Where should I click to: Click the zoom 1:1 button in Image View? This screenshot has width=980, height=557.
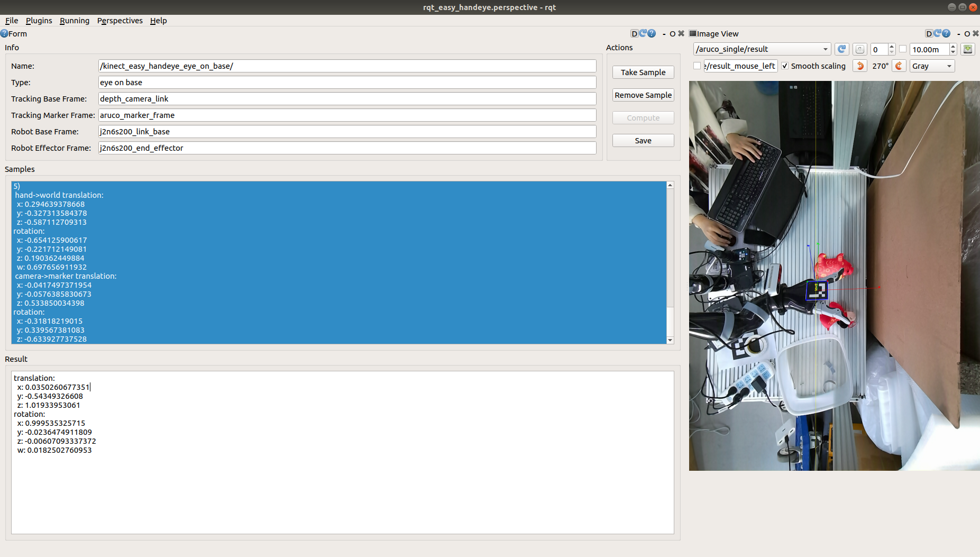pyautogui.click(x=860, y=49)
